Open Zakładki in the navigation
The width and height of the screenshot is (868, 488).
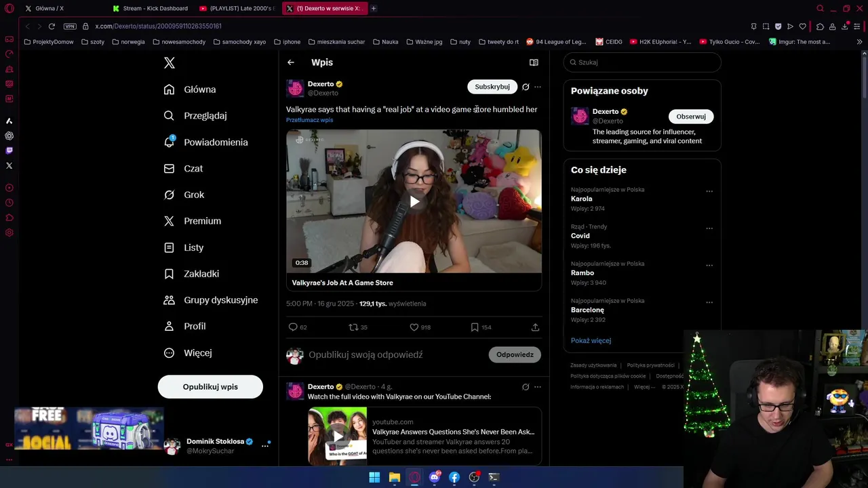[192, 274]
